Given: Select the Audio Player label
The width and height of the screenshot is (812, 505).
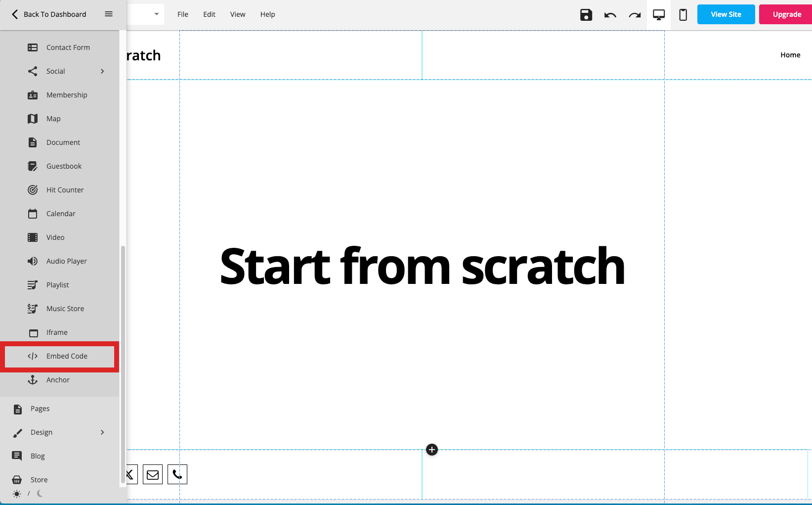Looking at the screenshot, I should [67, 261].
